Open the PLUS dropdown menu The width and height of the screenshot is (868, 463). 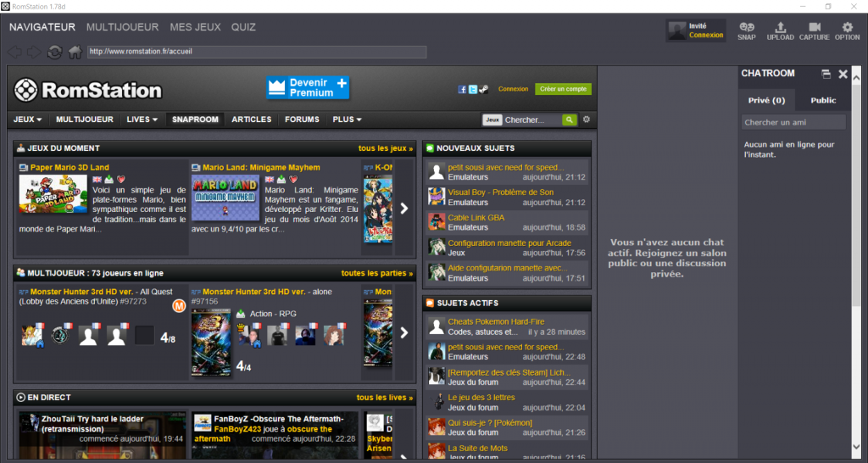347,120
